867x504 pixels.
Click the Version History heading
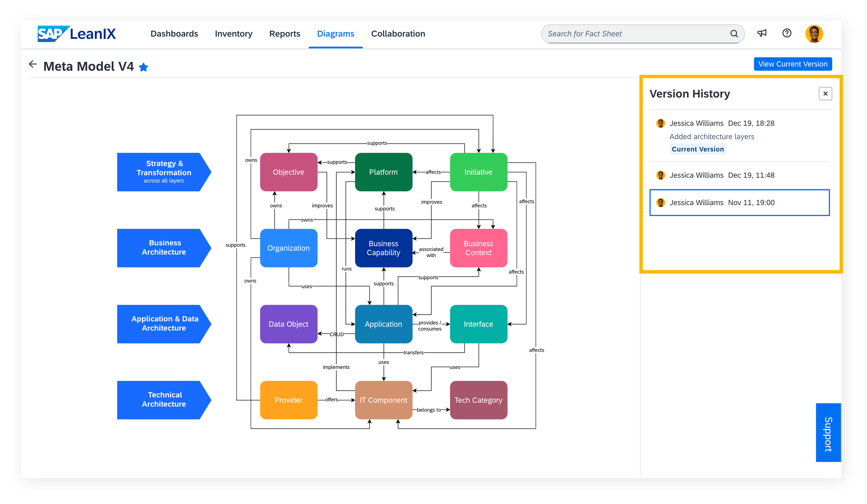(x=690, y=94)
